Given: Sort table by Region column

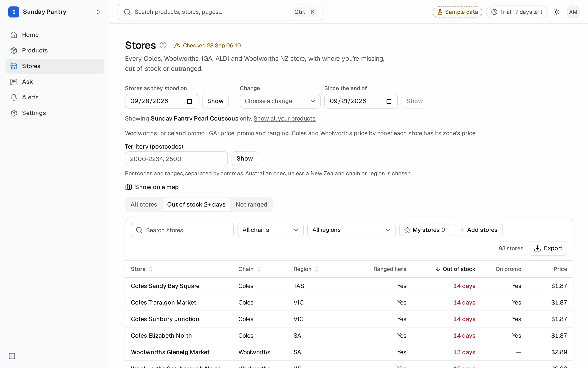Looking at the screenshot, I should [x=306, y=269].
